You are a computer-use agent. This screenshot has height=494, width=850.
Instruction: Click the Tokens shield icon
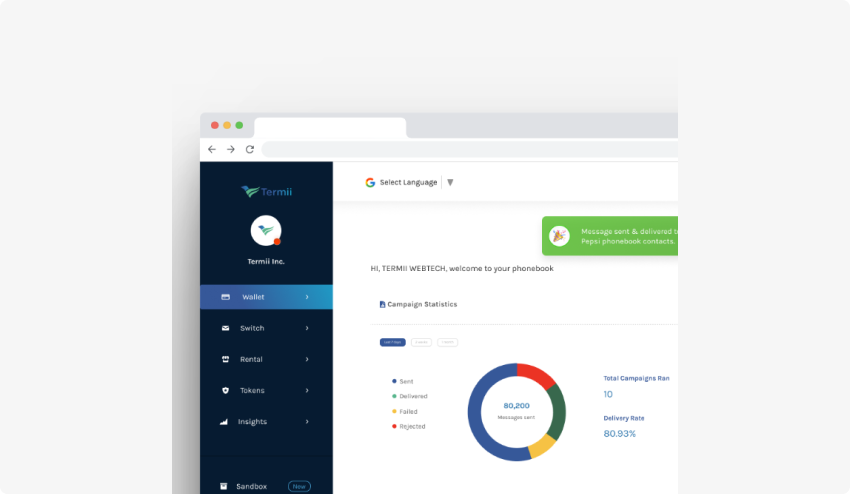pyautogui.click(x=225, y=390)
